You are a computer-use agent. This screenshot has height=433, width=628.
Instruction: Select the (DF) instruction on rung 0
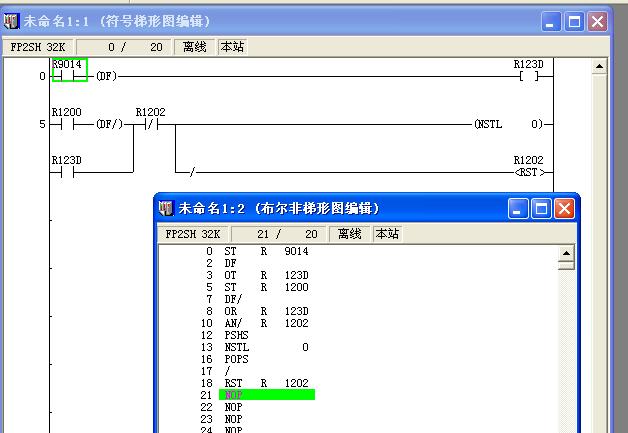pyautogui.click(x=106, y=76)
